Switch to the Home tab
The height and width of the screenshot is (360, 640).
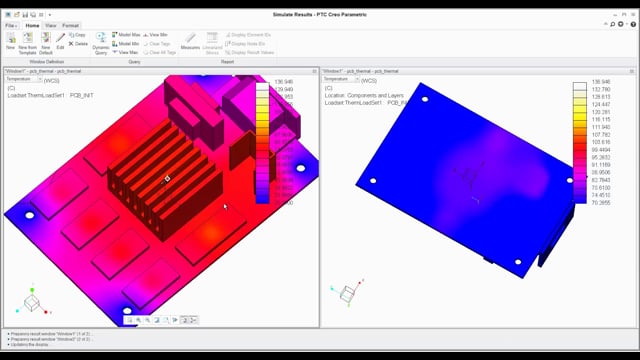click(32, 26)
